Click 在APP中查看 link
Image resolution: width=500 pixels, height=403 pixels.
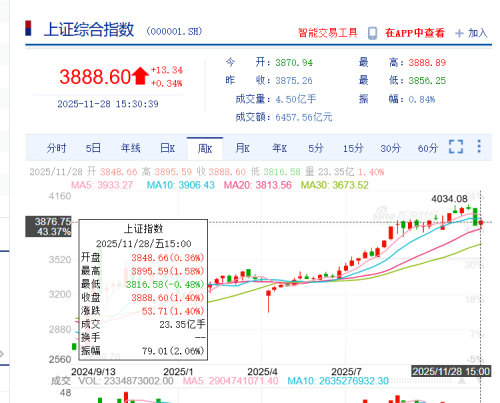(415, 33)
